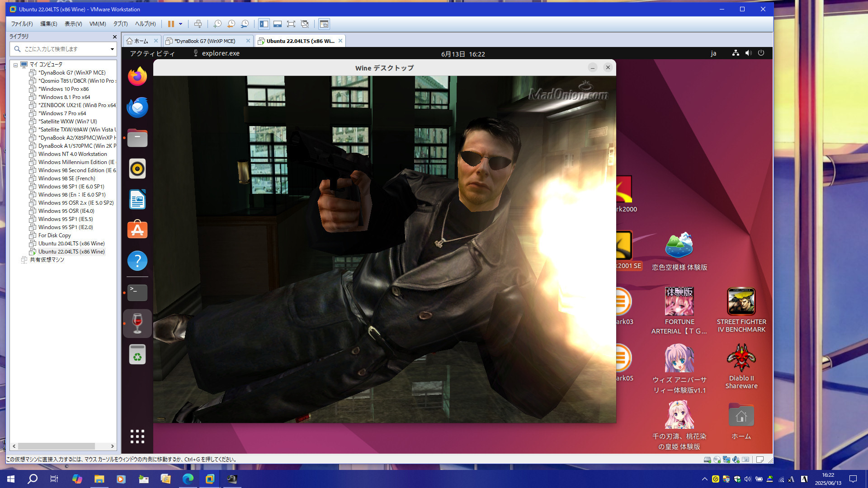
Task: Open the ヘルプ(H) menu
Action: [x=145, y=24]
